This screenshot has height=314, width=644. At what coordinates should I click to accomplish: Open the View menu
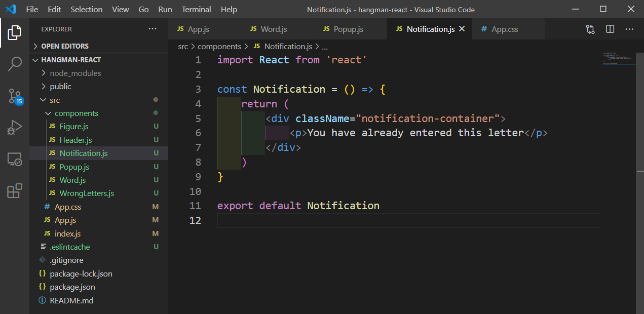coord(121,9)
